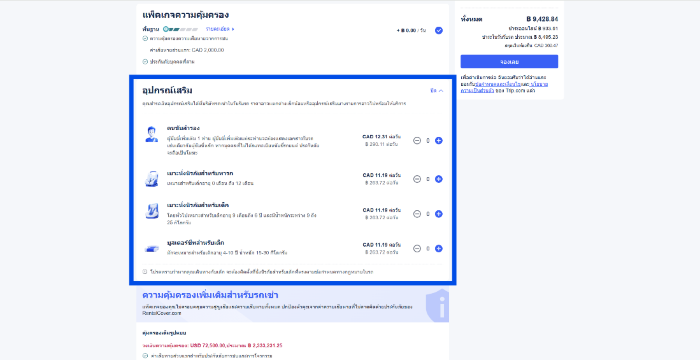The height and width of the screenshot is (360, 700).
Task: Click the child safety seat icon
Action: [x=152, y=211]
